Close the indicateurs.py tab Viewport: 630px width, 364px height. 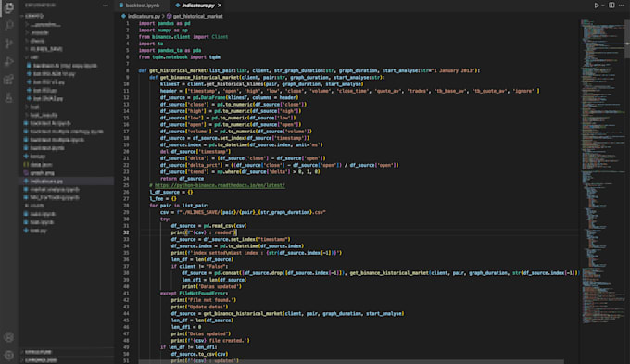tap(220, 6)
